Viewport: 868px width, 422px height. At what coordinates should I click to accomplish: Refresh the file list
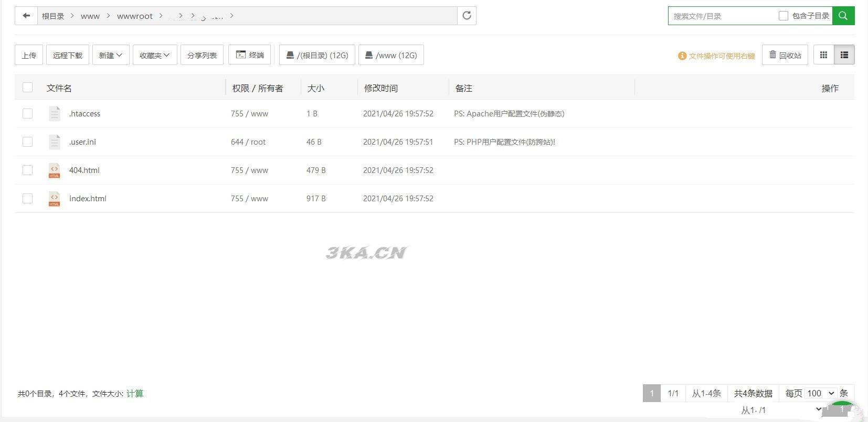point(467,16)
